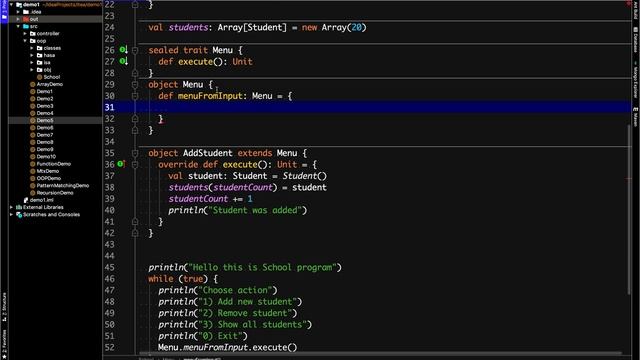Open PatternMatchingDemo file
This screenshot has height=360, width=640.
click(63, 186)
